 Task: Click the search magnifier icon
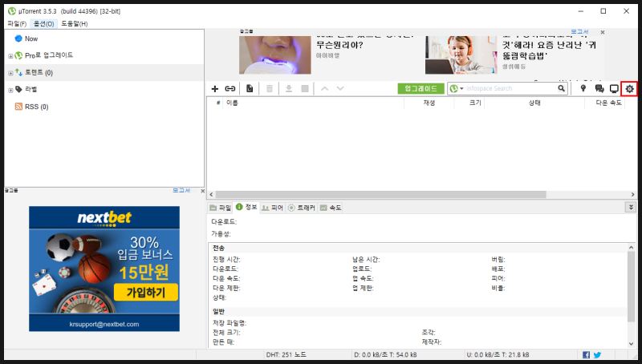561,88
